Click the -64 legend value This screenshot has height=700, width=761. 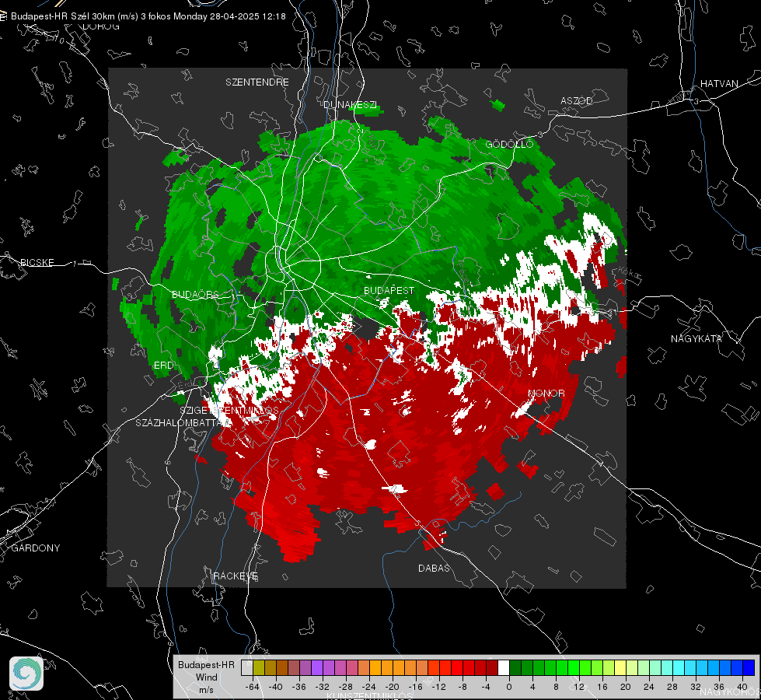click(253, 687)
